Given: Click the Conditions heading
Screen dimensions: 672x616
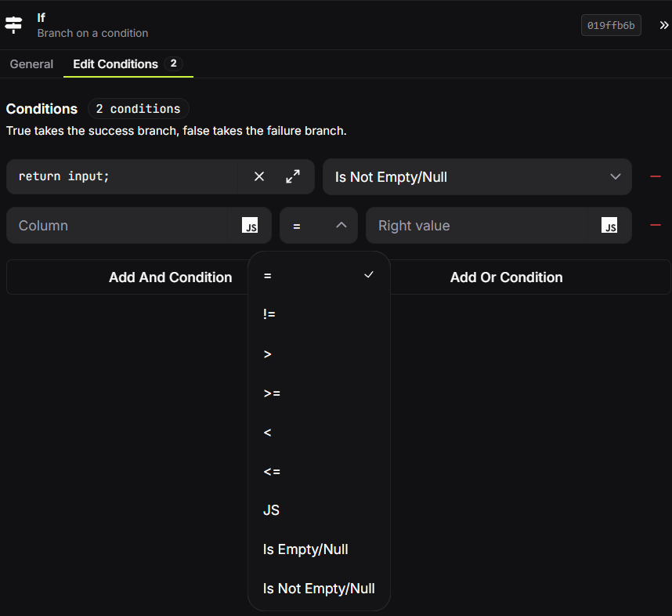Looking at the screenshot, I should click(x=42, y=108).
